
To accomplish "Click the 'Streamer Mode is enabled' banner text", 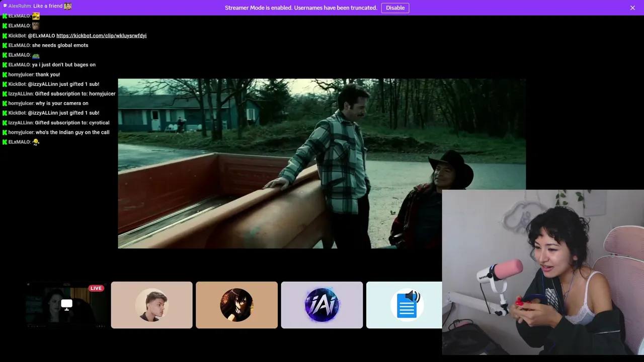I will (x=301, y=8).
